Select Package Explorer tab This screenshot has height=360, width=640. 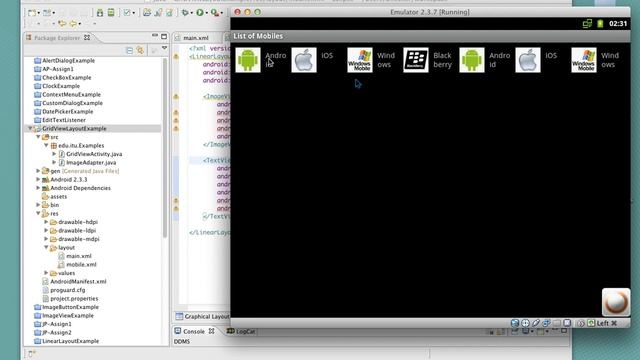(57, 38)
